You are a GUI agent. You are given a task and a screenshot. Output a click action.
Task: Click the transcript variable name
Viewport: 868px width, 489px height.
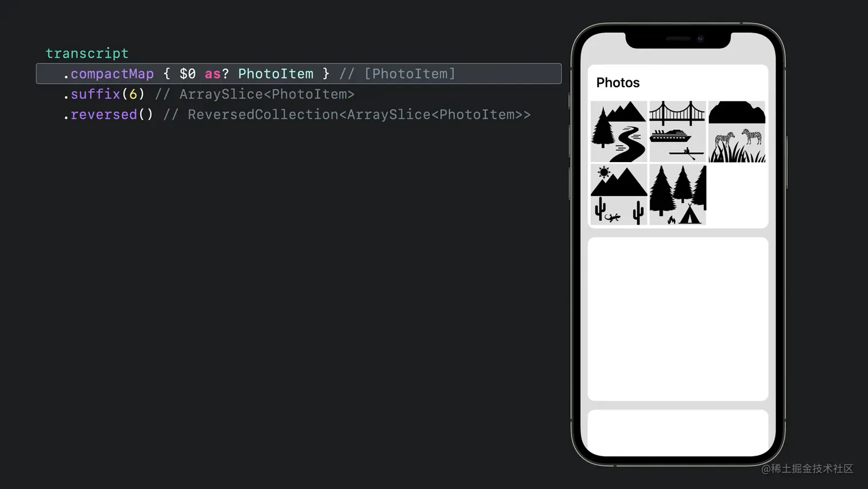pos(87,53)
